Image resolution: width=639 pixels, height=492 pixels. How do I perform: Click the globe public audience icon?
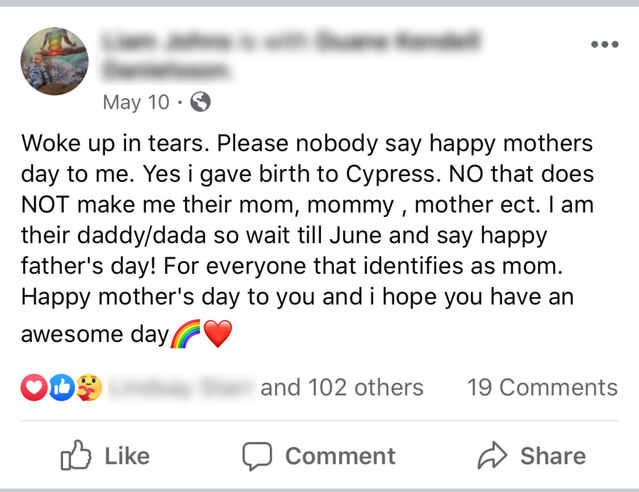pos(200,102)
